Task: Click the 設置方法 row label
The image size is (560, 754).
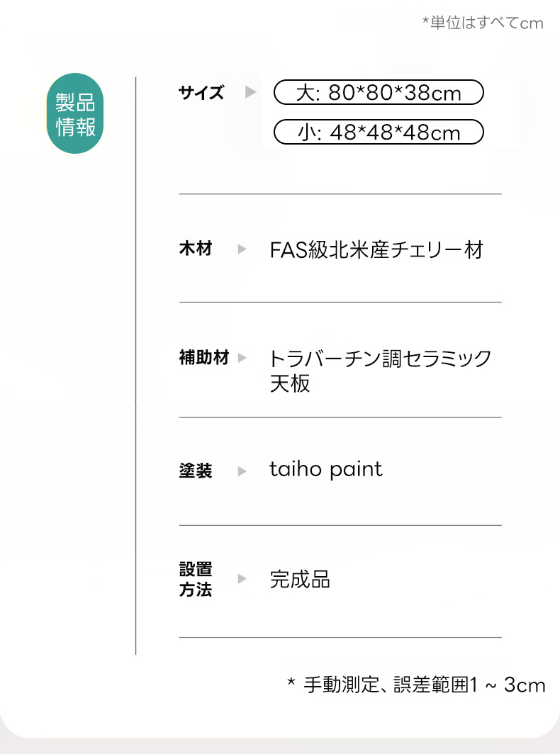Action: [195, 579]
